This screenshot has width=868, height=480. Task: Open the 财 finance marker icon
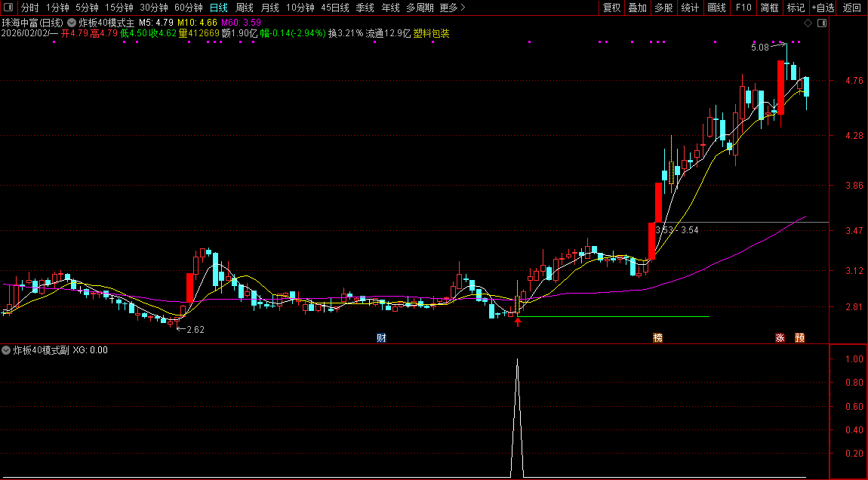381,337
